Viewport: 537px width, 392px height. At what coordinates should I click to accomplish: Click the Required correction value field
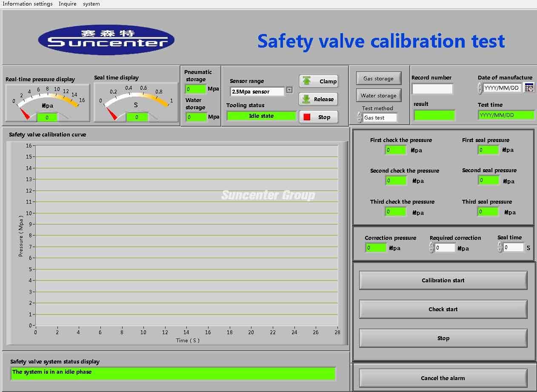(445, 247)
